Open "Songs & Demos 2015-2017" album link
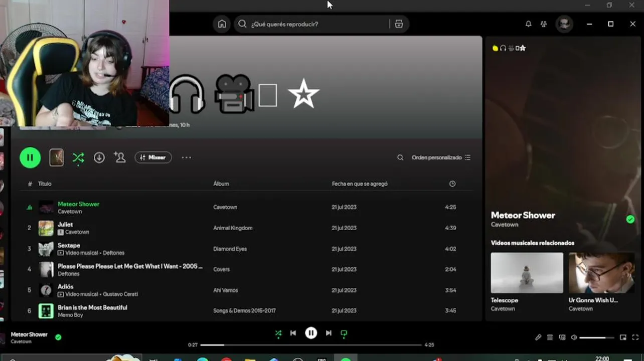The width and height of the screenshot is (644, 361). 244,311
